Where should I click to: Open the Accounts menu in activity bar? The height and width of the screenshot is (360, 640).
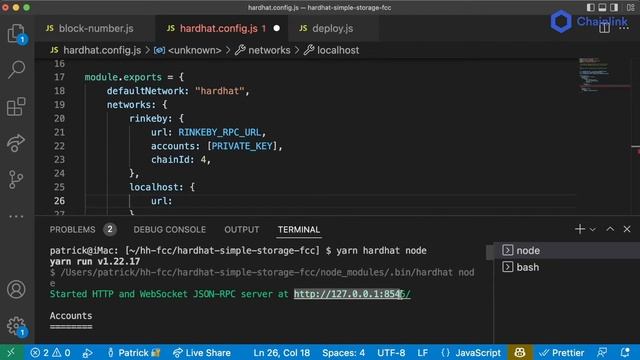click(x=16, y=289)
